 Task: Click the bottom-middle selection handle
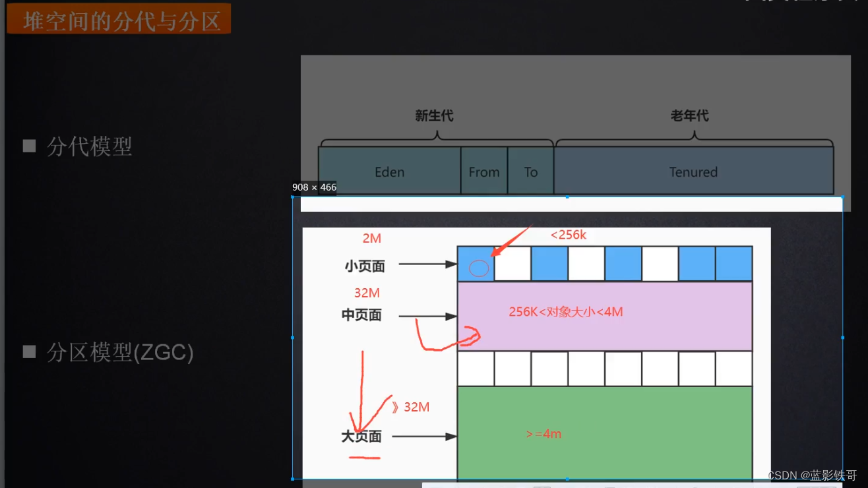click(x=568, y=479)
